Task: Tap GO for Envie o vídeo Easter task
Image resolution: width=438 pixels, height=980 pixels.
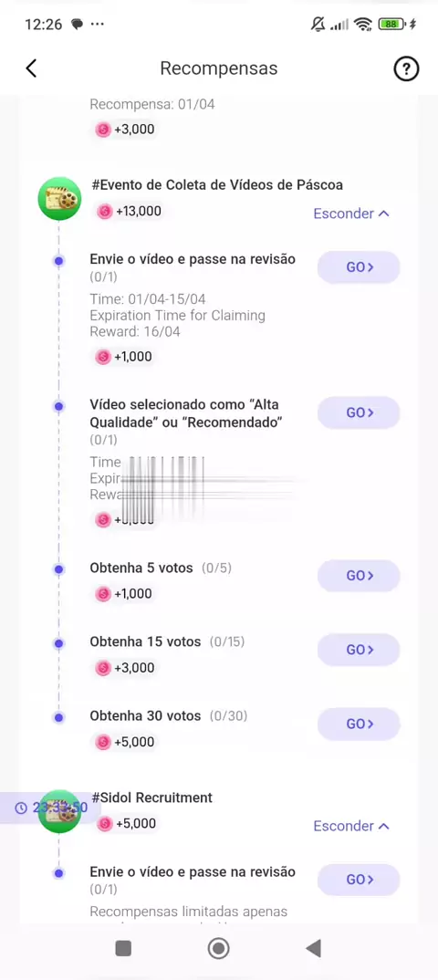Action: [359, 267]
